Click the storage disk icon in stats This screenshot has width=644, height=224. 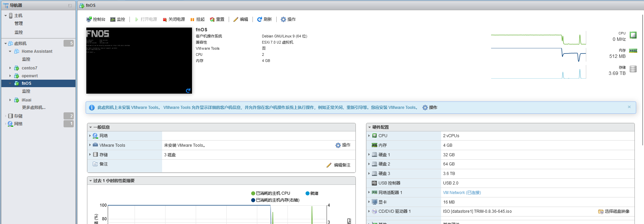coord(633,69)
